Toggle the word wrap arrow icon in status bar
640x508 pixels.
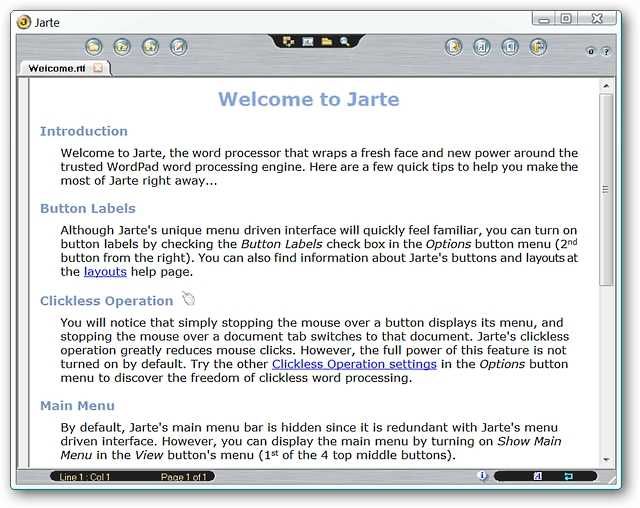pos(568,476)
